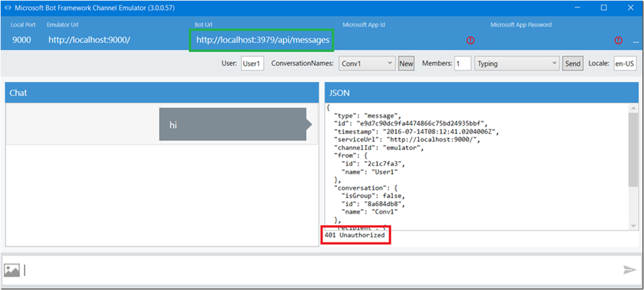
Task: Click the attach image icon
Action: pyautogui.click(x=12, y=270)
